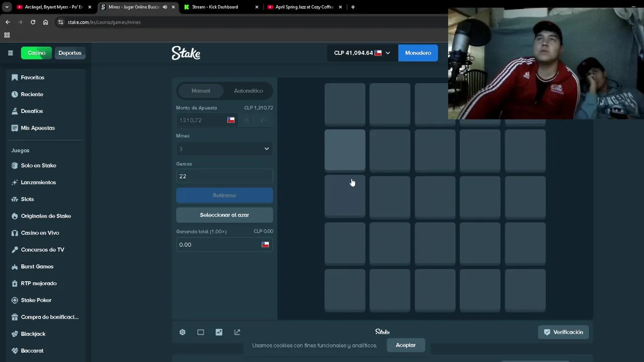644x362 pixels.
Task: Toggle theater mode rectangle icon
Action: (x=201, y=332)
